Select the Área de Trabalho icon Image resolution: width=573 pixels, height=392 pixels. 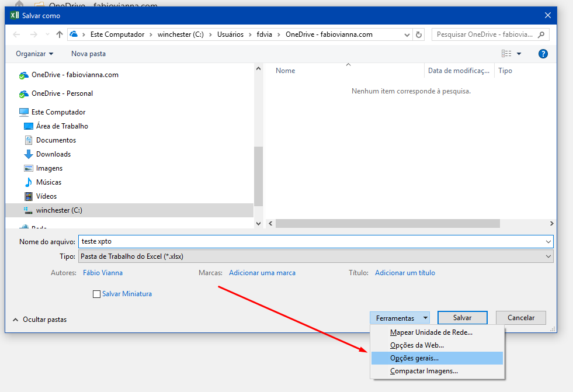28,126
